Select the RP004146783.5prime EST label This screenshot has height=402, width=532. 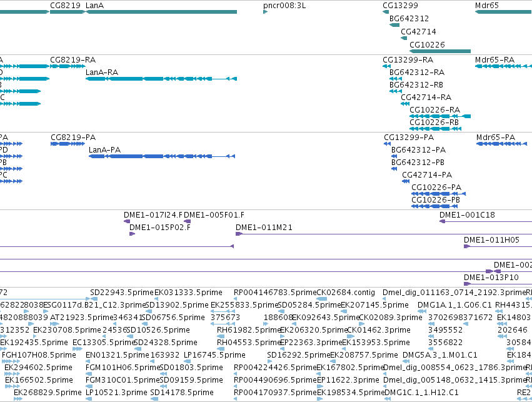(275, 293)
